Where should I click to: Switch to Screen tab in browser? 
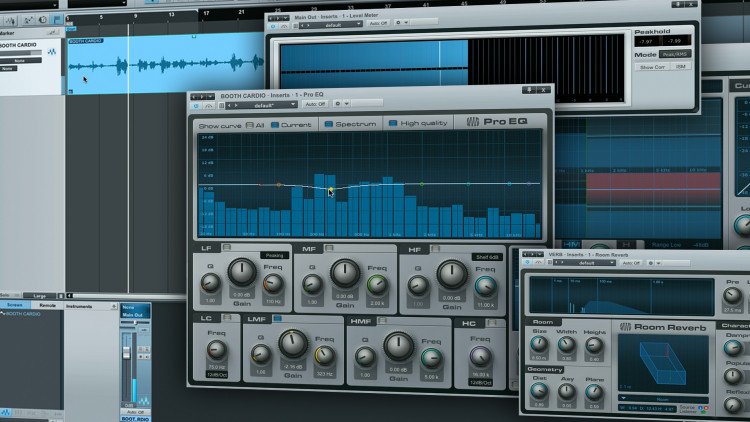tap(15, 305)
